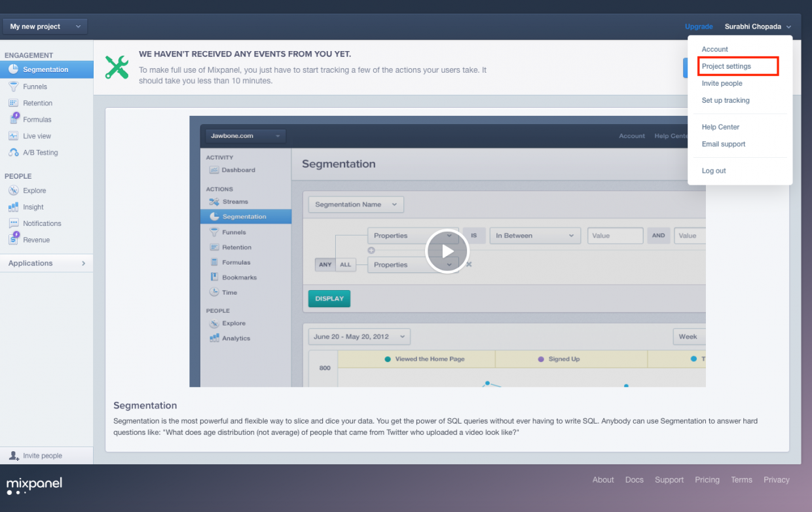
Task: Play the Segmentation demo video
Action: pos(447,251)
